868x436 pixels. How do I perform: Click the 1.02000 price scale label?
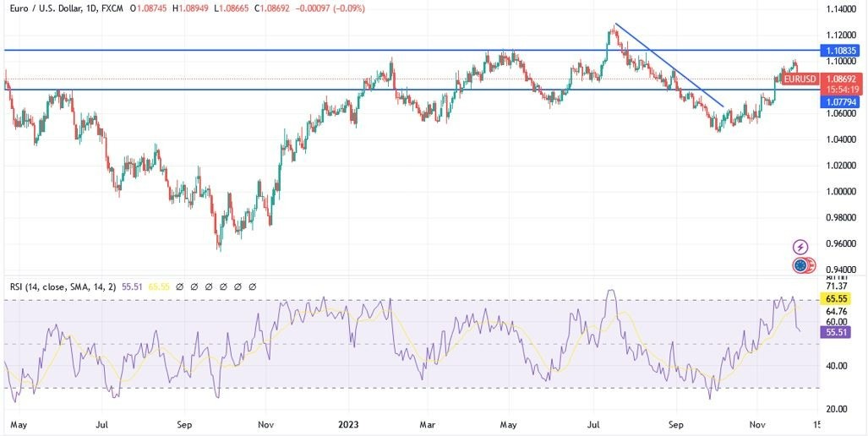click(x=842, y=166)
